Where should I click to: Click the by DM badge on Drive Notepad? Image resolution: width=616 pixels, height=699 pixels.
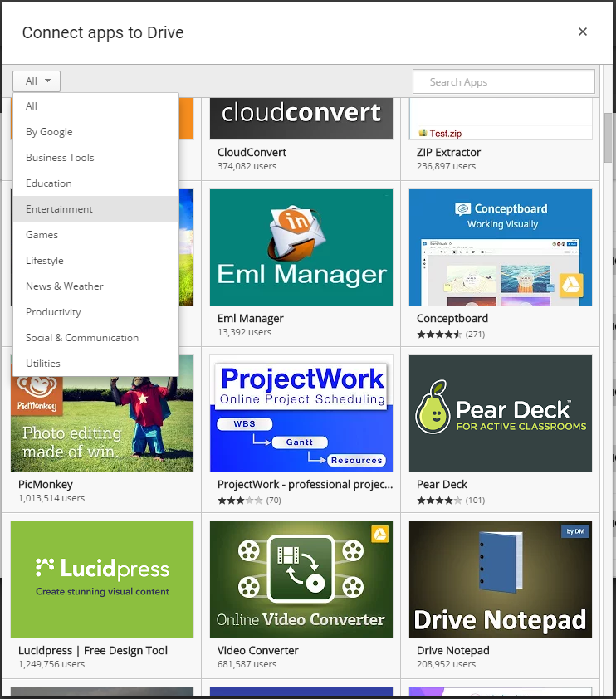(x=575, y=531)
